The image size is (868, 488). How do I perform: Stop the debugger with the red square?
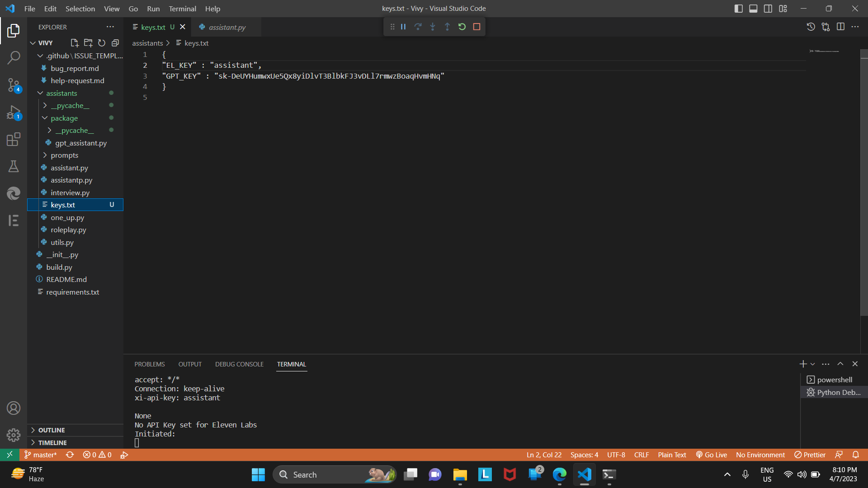pos(476,27)
